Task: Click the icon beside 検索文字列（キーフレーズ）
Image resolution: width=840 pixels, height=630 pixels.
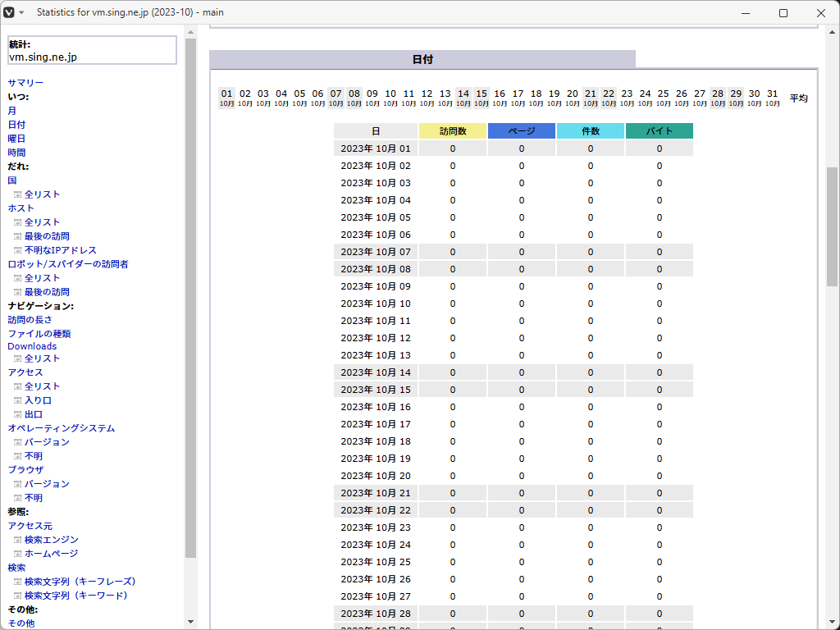Action: tap(17, 582)
